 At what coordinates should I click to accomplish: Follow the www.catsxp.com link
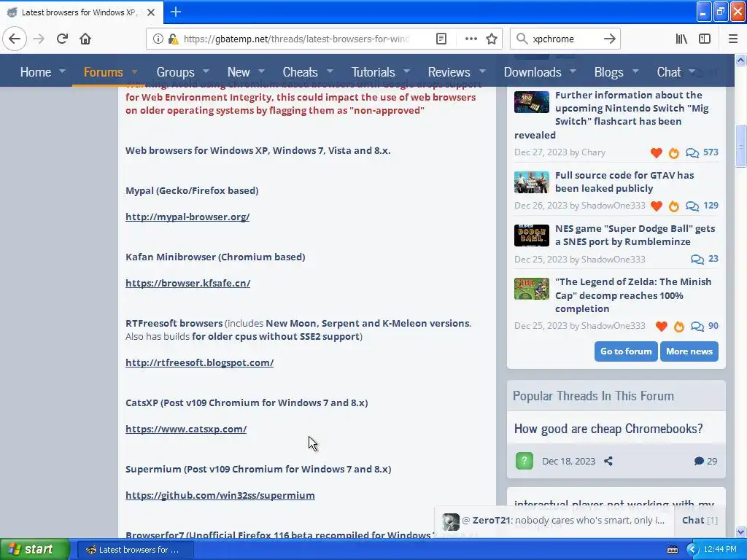click(186, 429)
